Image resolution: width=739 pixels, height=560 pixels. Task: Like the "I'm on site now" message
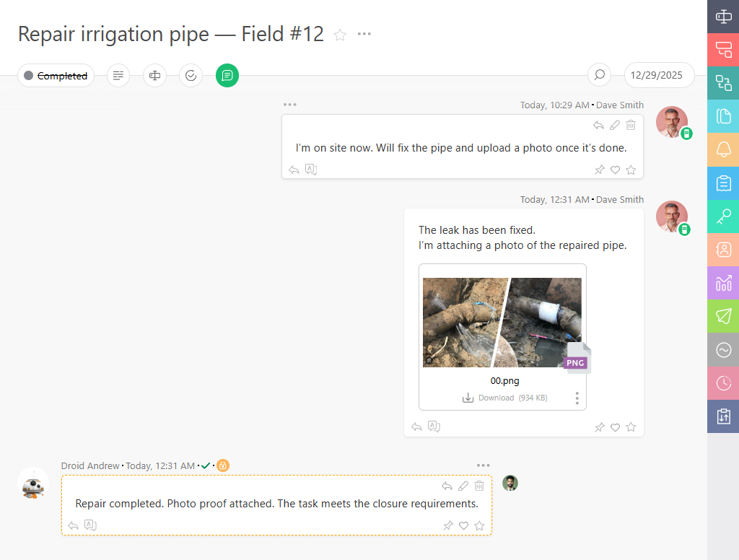615,170
